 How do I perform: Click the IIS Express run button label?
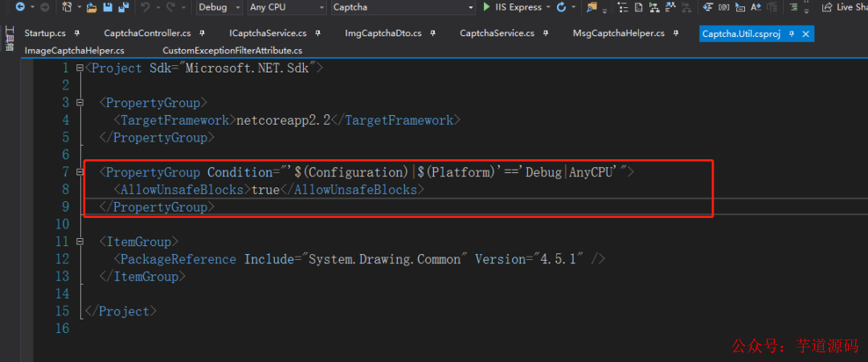518,7
